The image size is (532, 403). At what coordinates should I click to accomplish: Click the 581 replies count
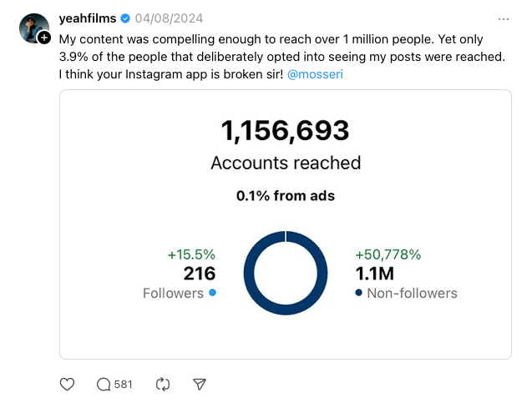123,384
